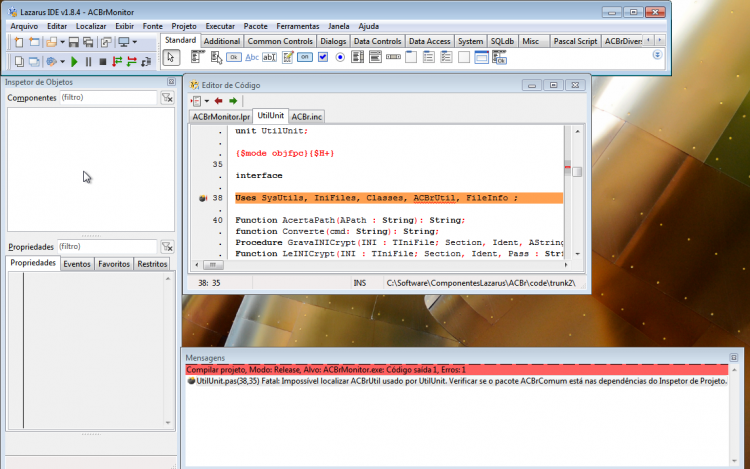Switch to the ACBrMonitor.lpr editor tab
750x469 pixels.
pos(221,117)
